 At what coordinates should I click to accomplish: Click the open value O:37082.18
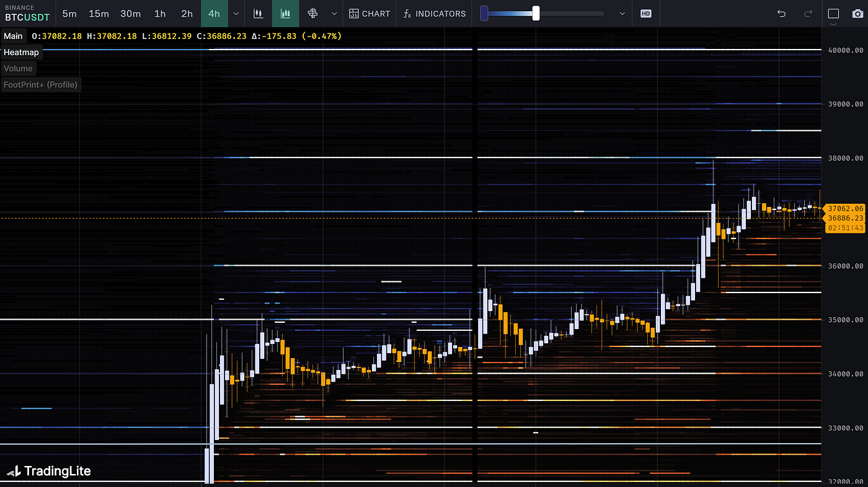click(57, 36)
